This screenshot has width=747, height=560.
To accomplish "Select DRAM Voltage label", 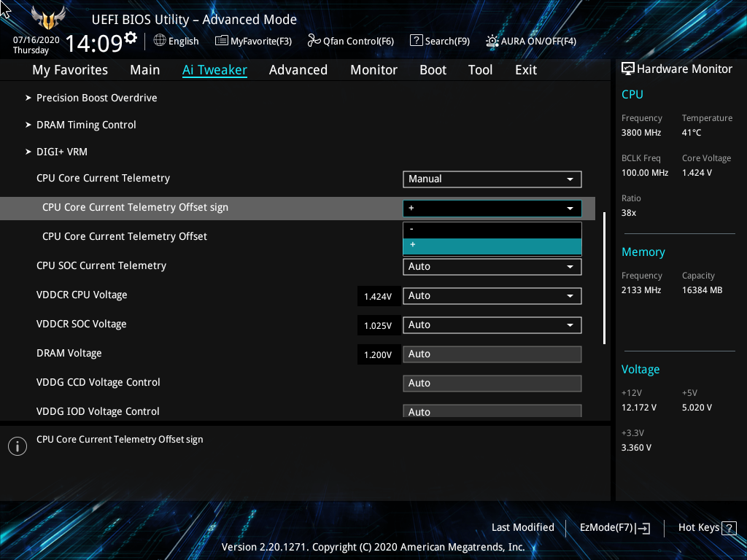I will (69, 354).
